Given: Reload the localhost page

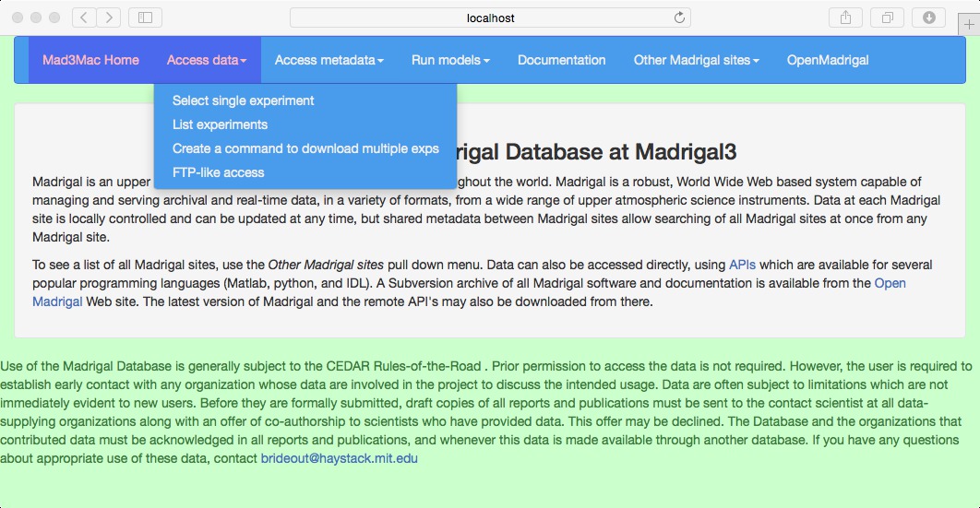Looking at the screenshot, I should click(679, 18).
